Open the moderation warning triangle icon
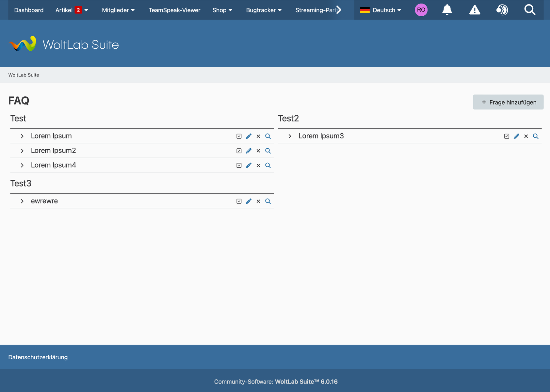The height and width of the screenshot is (392, 550). [475, 10]
